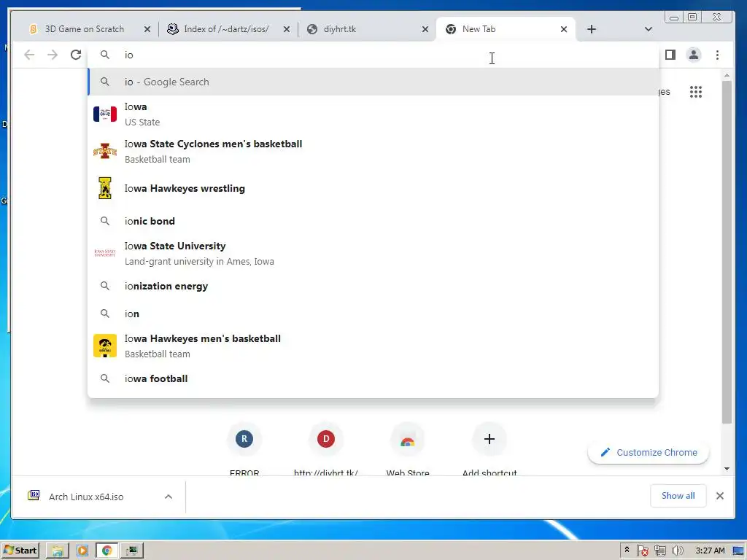This screenshot has width=747, height=560.
Task: Click the volume speaker tray icon
Action: point(677,551)
